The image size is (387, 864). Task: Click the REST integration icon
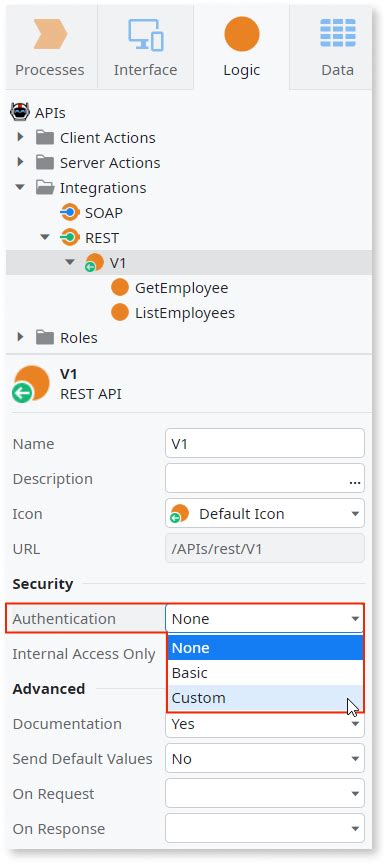pyautogui.click(x=70, y=237)
